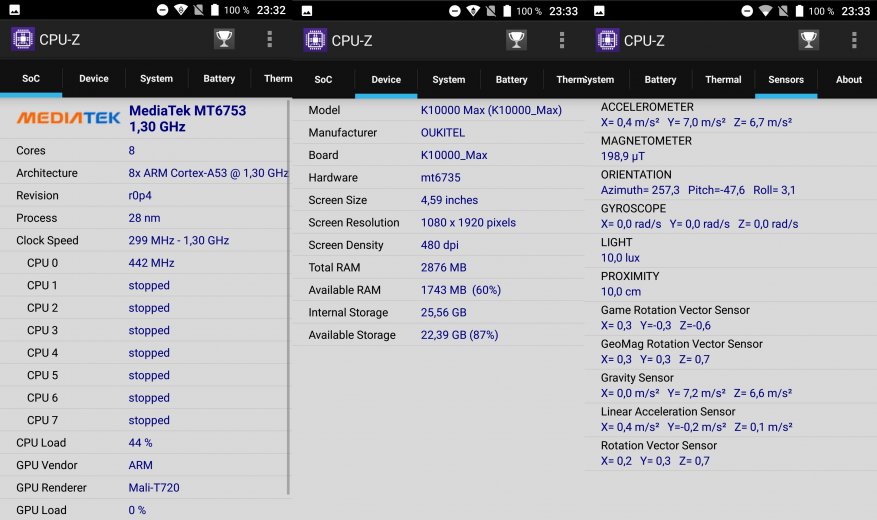Image resolution: width=877 pixels, height=520 pixels.
Task: Open the three-dot overflow menu in the right Sensors screen
Action: 854,40
